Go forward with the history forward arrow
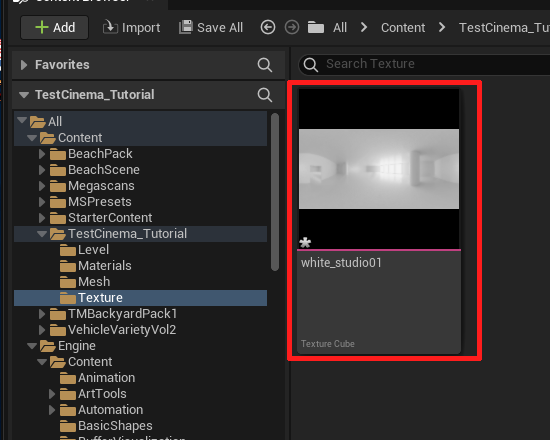The image size is (550, 440). point(292,27)
